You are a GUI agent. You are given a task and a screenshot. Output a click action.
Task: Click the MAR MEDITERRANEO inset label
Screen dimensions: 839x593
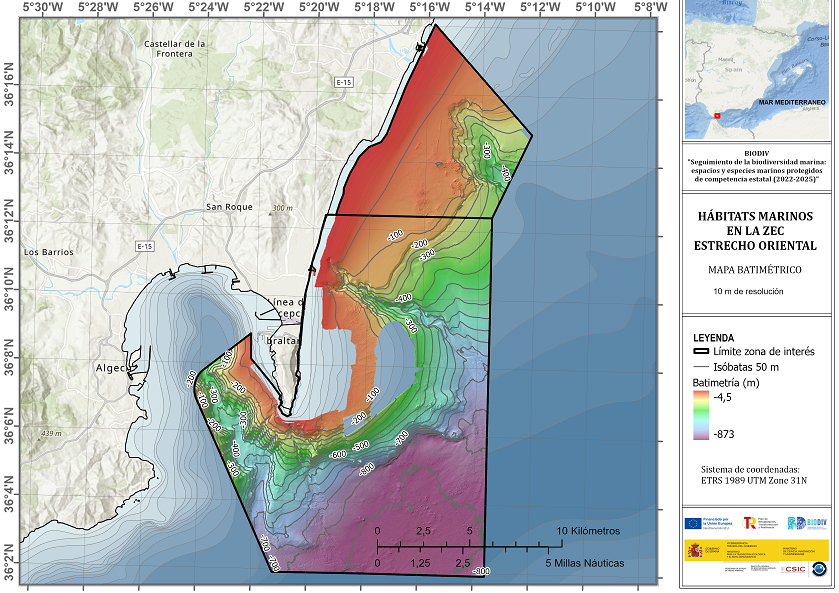point(792,102)
